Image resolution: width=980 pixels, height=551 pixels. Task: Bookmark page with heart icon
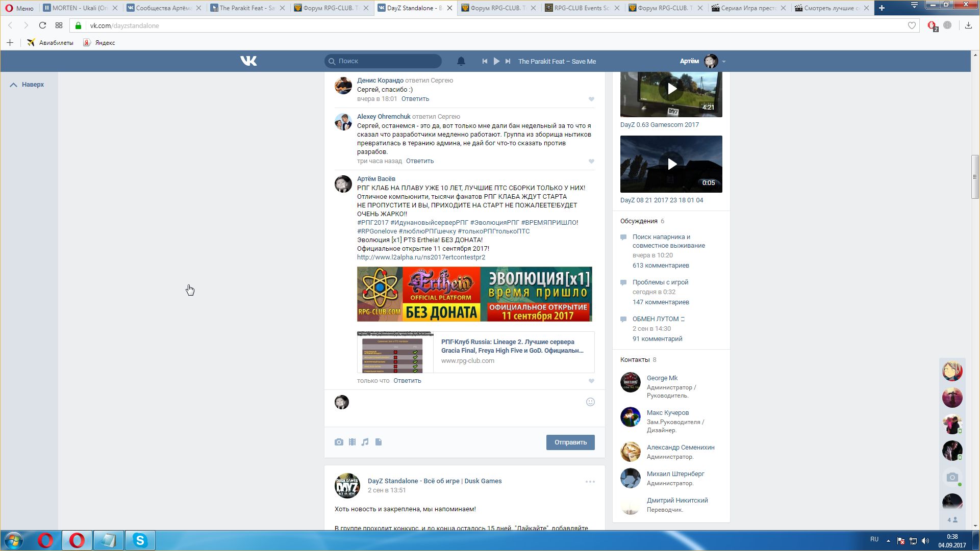click(912, 25)
